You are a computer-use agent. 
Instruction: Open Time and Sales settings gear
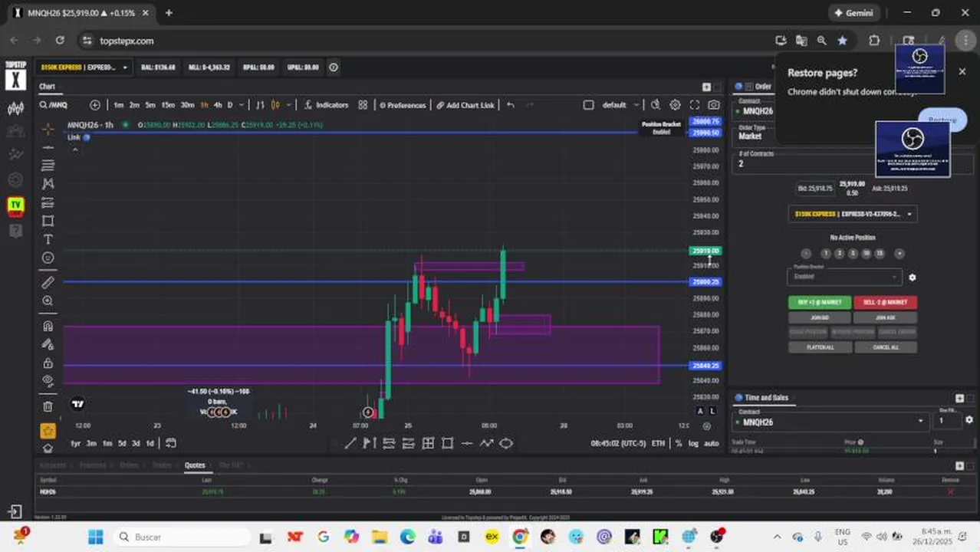pyautogui.click(x=969, y=420)
